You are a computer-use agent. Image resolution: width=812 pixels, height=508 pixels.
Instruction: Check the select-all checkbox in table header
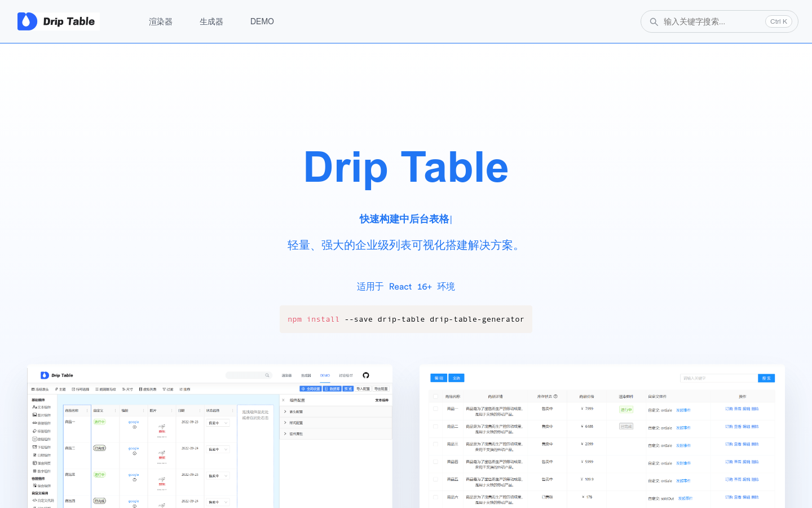click(x=435, y=396)
